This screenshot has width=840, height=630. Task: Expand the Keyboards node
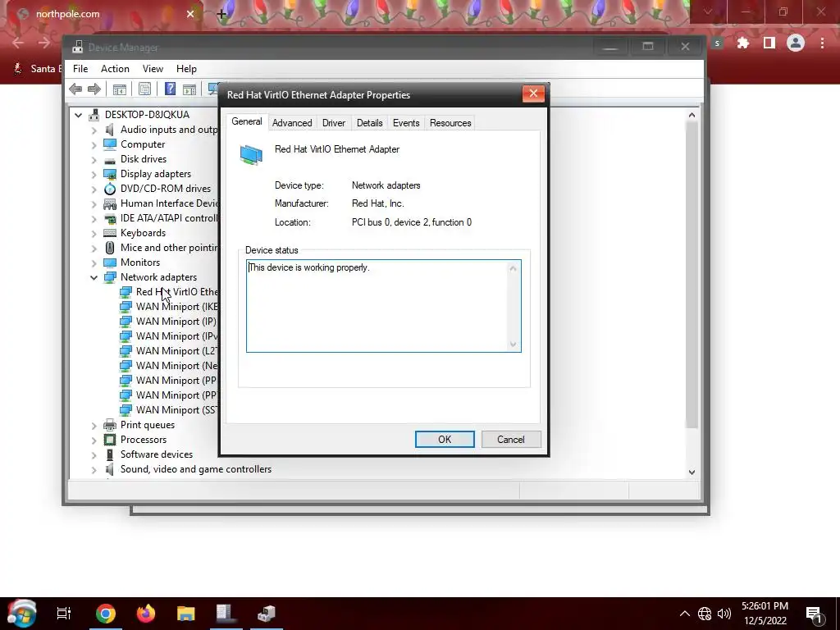point(94,234)
